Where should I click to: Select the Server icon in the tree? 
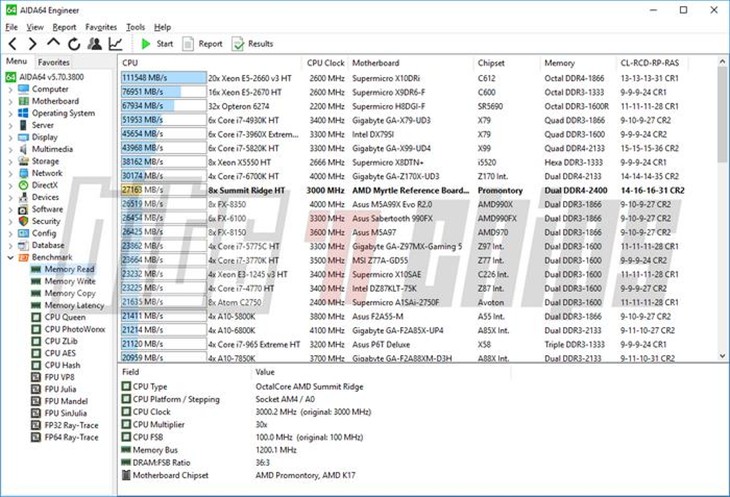23,125
